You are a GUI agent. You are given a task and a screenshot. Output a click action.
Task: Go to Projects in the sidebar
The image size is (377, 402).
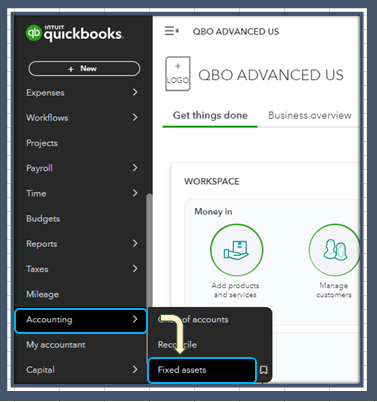(42, 143)
